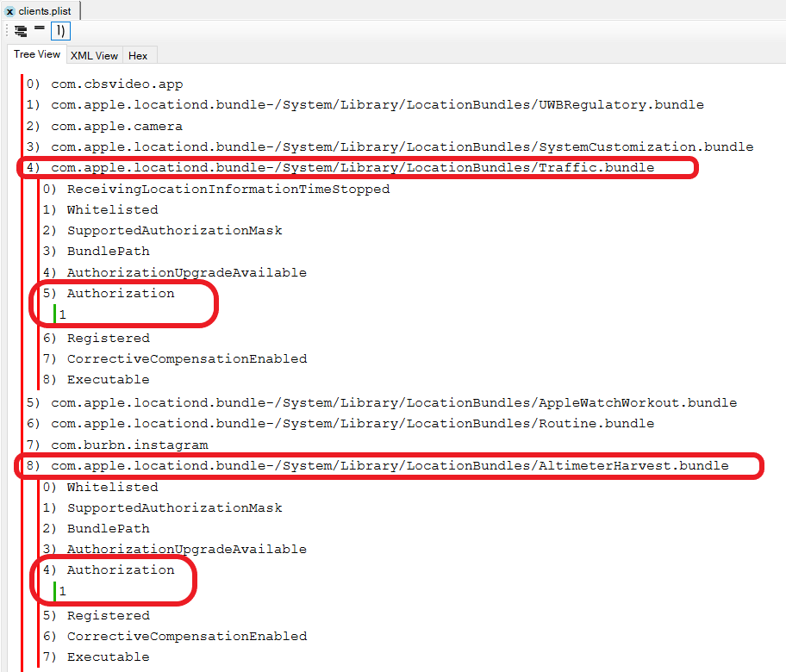
Task: Click the UWBRegulatory.bundle entry
Action: point(377,105)
